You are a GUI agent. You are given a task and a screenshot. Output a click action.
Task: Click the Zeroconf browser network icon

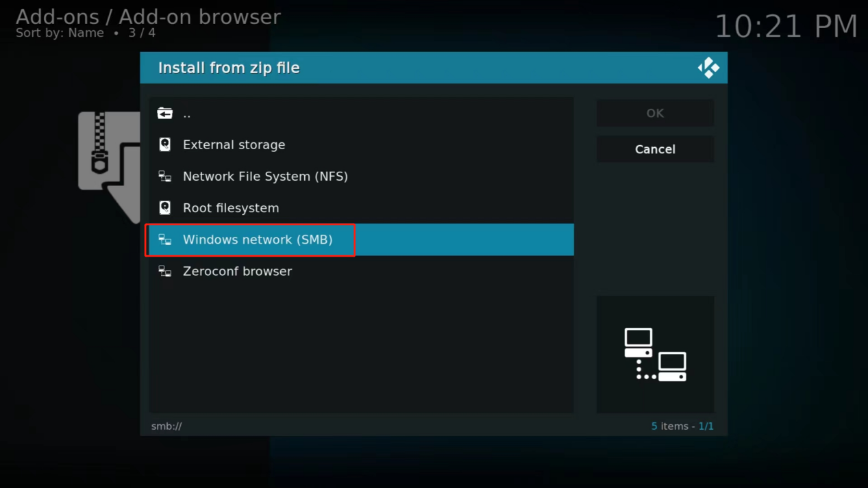(165, 271)
